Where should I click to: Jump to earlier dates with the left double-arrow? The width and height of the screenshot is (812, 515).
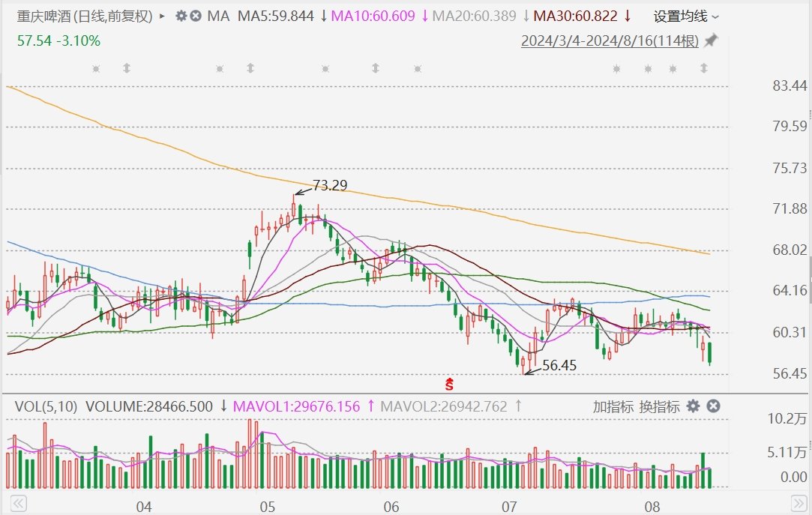(18, 503)
